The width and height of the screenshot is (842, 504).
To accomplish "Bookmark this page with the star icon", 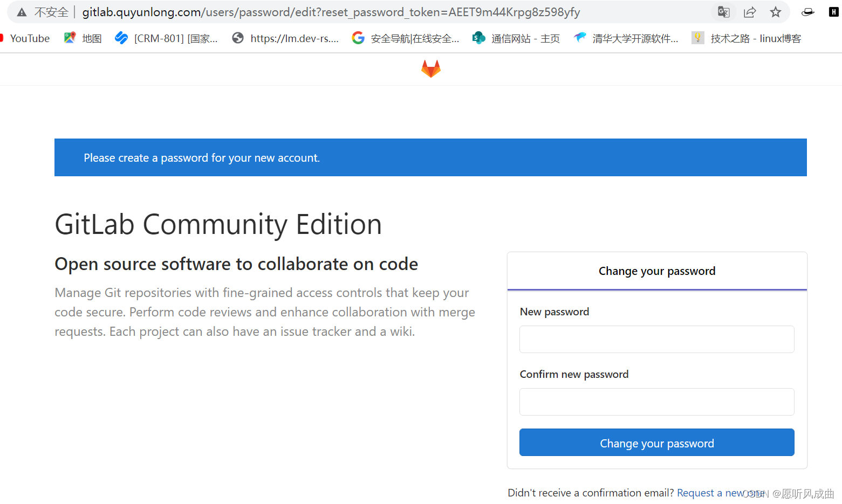I will pos(776,11).
